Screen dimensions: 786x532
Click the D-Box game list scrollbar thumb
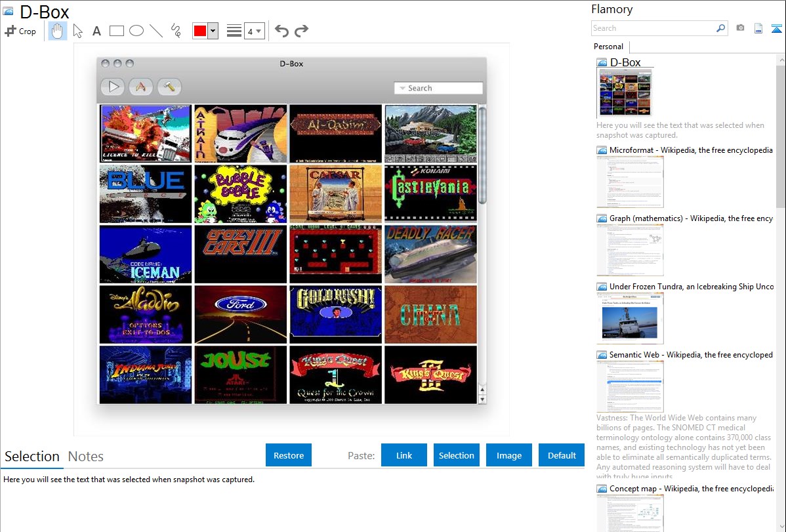(x=482, y=155)
